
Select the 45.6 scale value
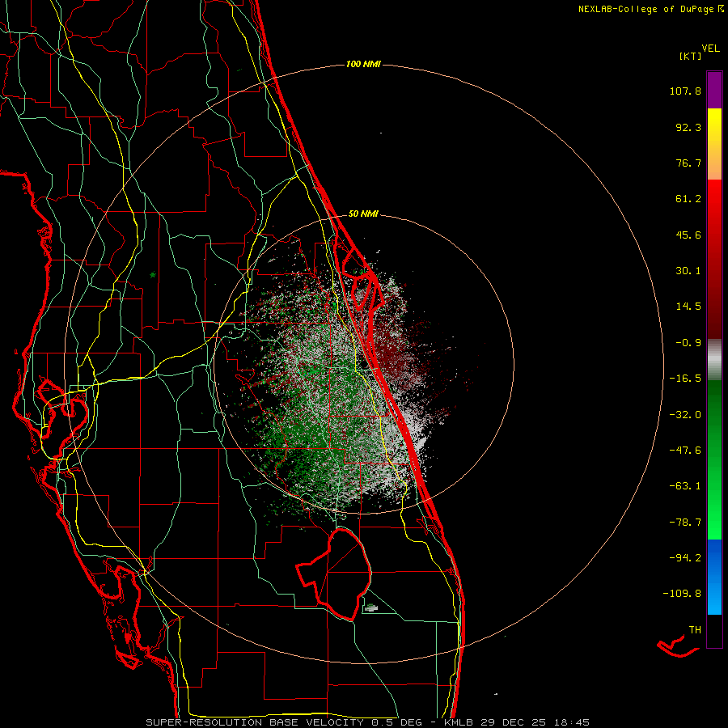click(688, 235)
